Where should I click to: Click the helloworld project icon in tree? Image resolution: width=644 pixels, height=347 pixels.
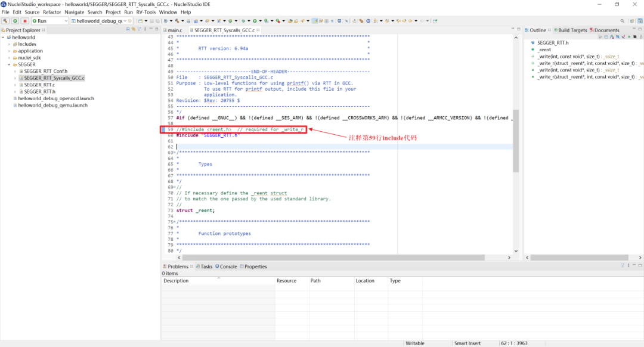(x=9, y=38)
